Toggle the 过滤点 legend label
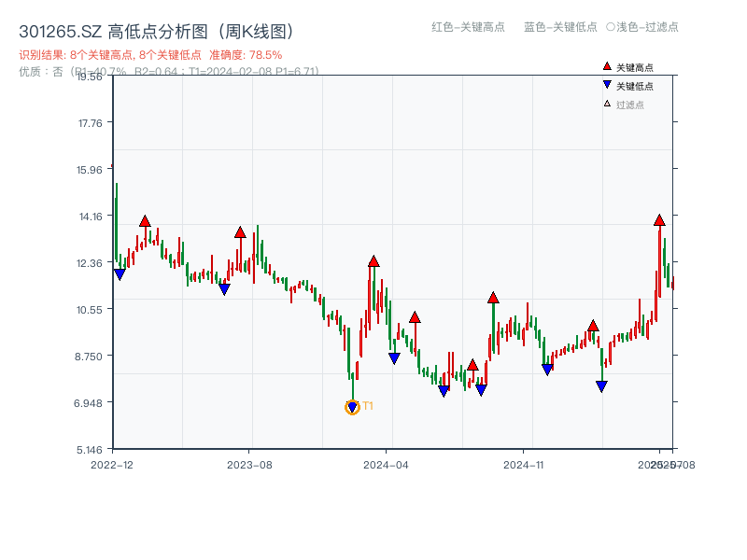Viewport: 747px width, 560px height. 630,105
